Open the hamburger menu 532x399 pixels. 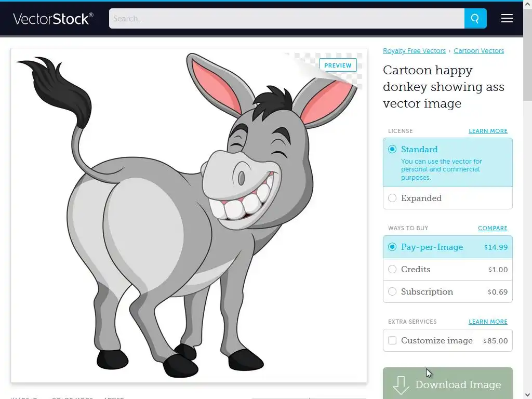tap(507, 18)
